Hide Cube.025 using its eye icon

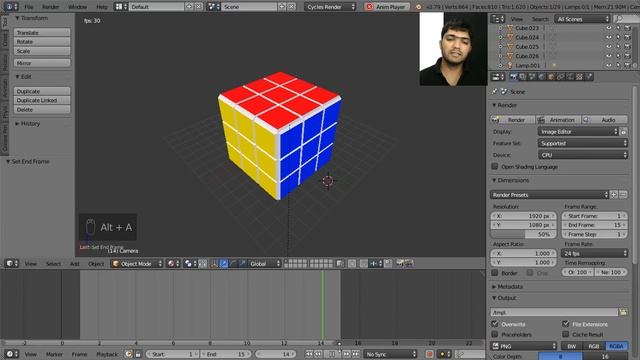pyautogui.click(x=609, y=47)
